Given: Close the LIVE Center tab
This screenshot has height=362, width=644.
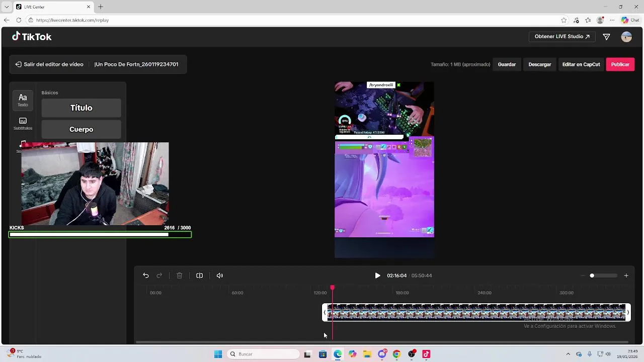Looking at the screenshot, I should pos(89,7).
